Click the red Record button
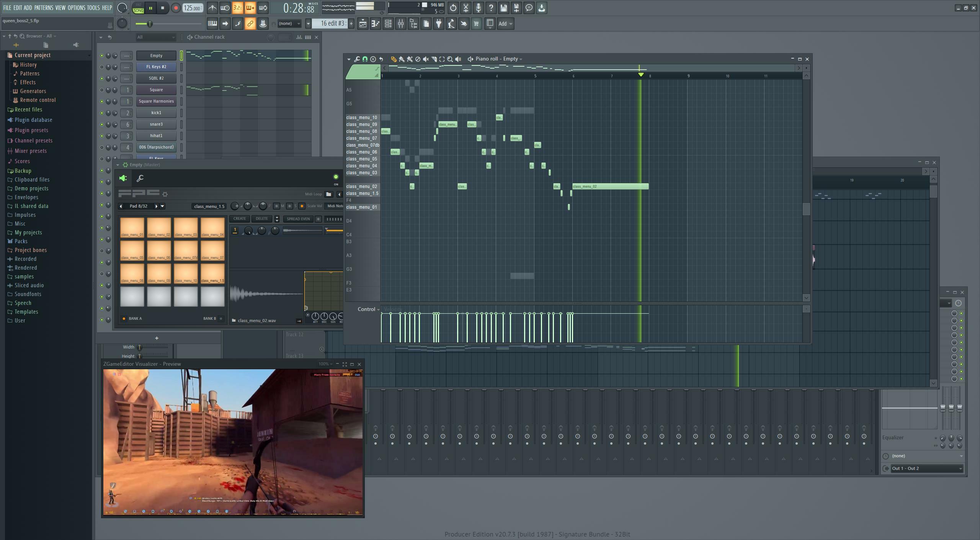Viewport: 980px width, 540px height. click(176, 8)
